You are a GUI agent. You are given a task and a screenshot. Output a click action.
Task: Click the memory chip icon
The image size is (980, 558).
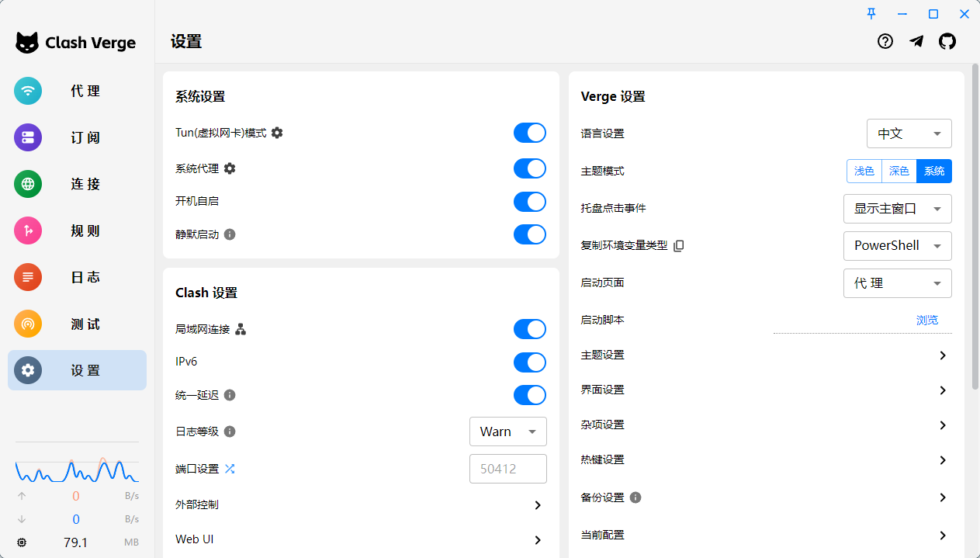22,542
